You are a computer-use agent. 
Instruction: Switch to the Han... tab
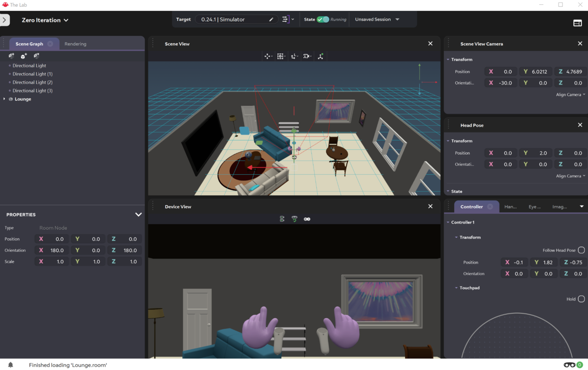click(x=511, y=207)
